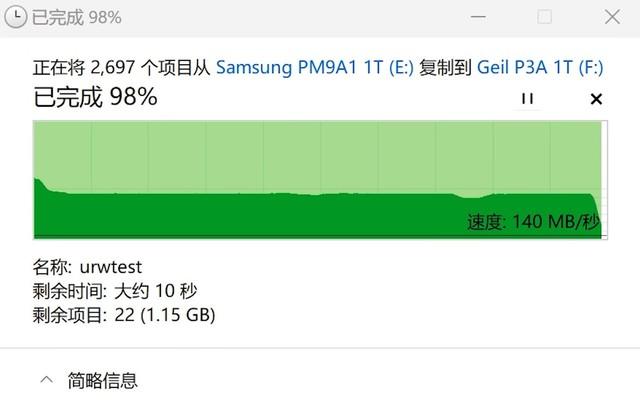Click the 速度: 140 MB/秒 speed label
The width and height of the screenshot is (640, 406).
pyautogui.click(x=533, y=222)
